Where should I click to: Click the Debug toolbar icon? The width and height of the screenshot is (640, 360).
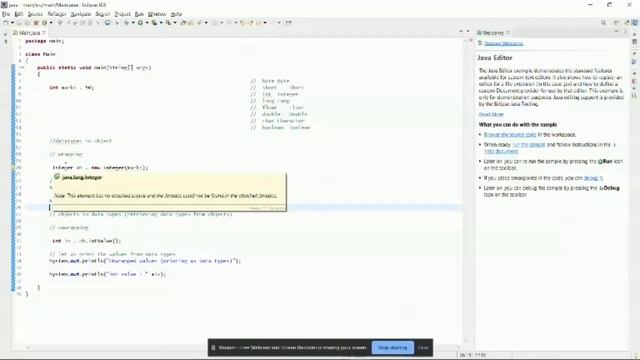[127, 23]
